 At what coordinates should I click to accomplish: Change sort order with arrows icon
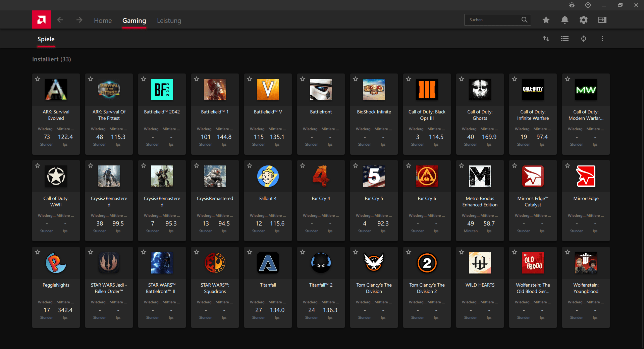click(x=546, y=39)
